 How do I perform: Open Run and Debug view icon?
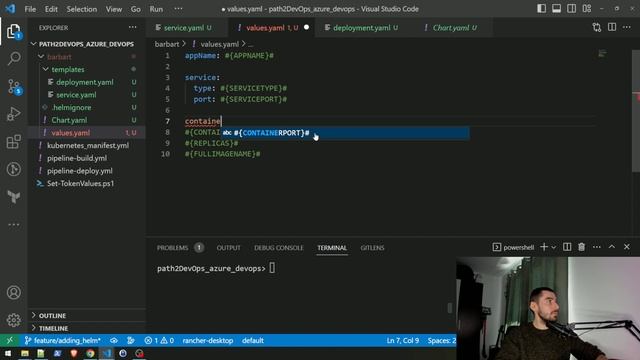[x=14, y=114]
